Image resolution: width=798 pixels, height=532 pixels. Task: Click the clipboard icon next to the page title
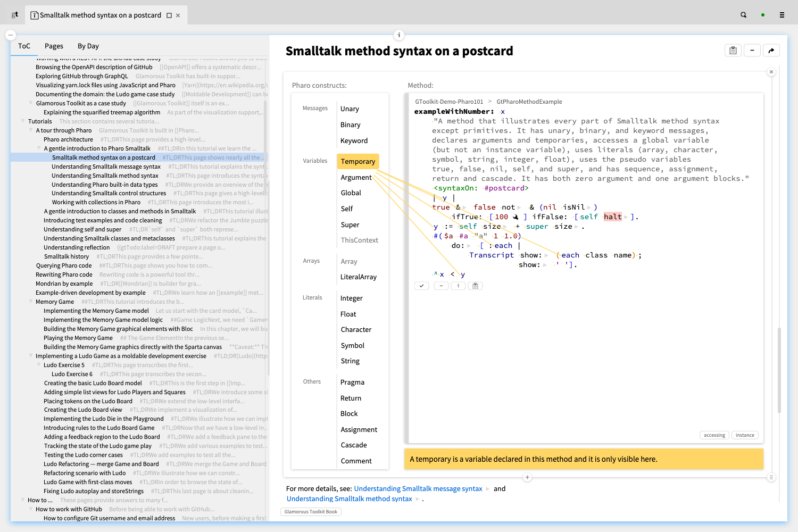tap(733, 51)
